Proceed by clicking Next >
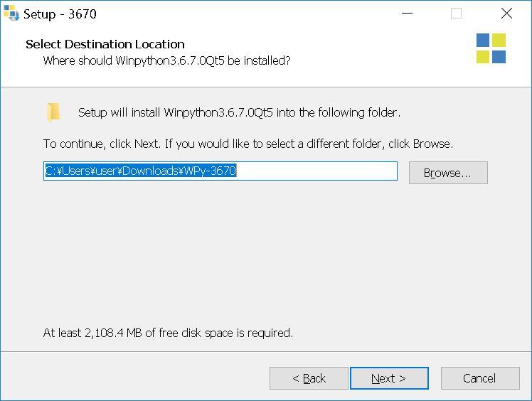 coord(389,378)
